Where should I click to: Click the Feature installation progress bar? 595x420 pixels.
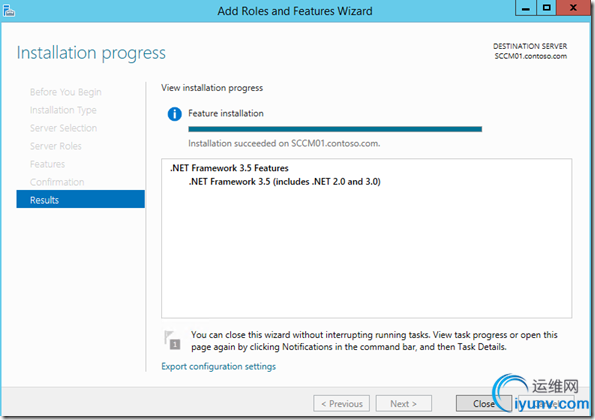tap(335, 129)
